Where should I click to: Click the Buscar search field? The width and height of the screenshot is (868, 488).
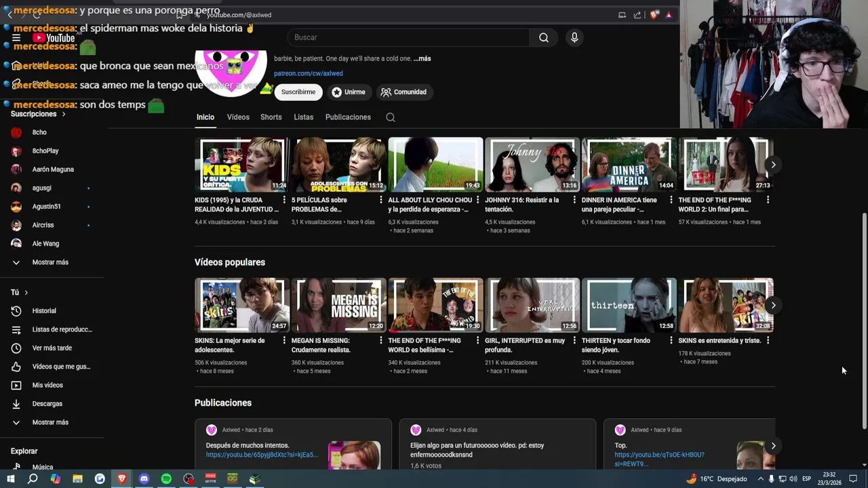pos(408,37)
